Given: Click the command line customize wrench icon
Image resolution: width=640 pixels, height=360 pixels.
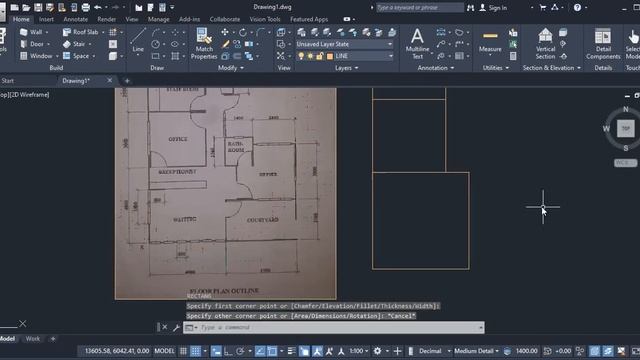Looking at the screenshot, I should (x=176, y=327).
